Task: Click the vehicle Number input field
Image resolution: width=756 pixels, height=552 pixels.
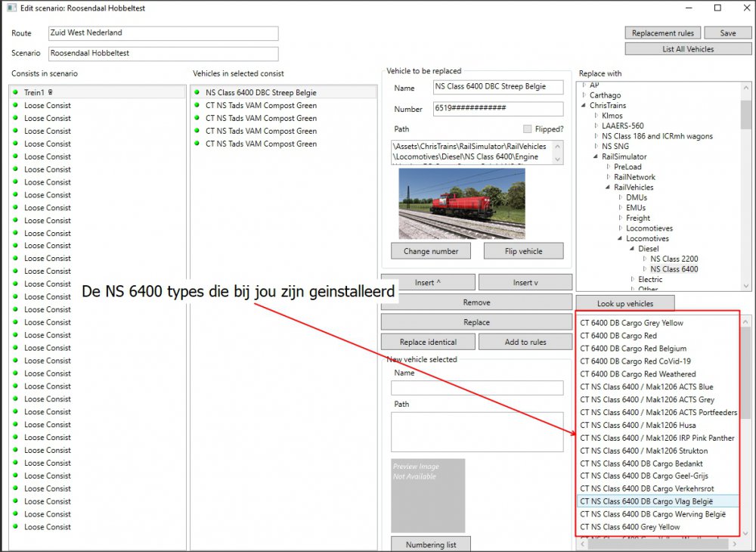Action: 498,108
